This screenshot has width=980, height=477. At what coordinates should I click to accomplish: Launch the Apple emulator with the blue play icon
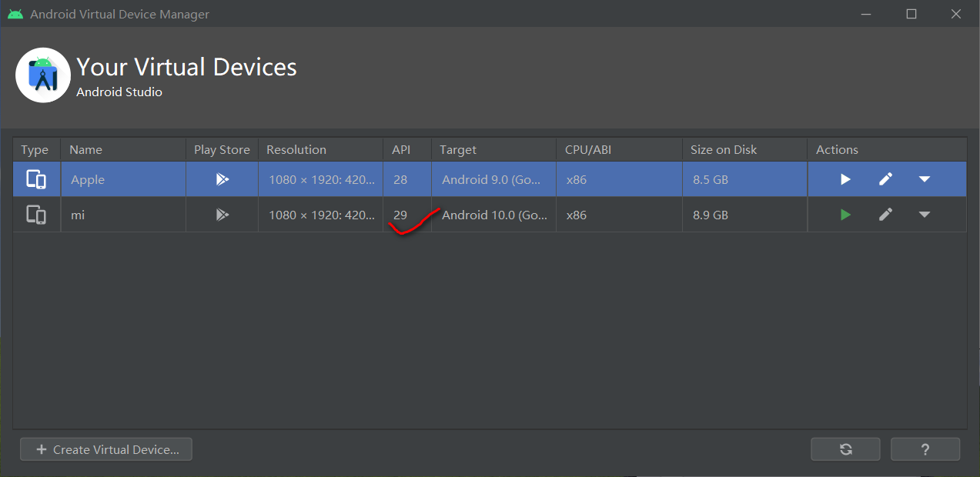(845, 178)
